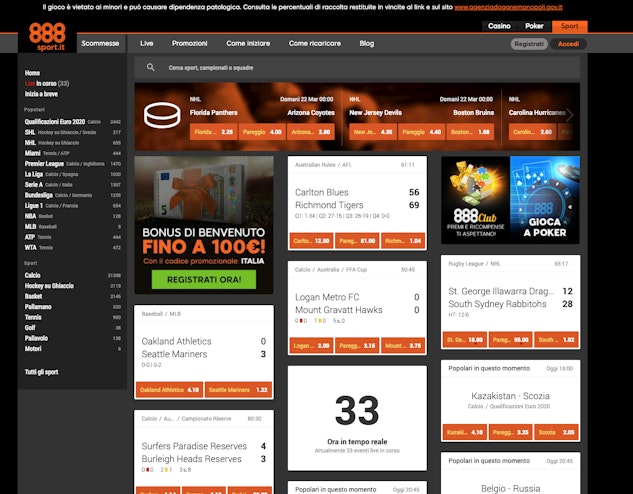
Task: Open Pallamano sport category
Action: coord(73,307)
